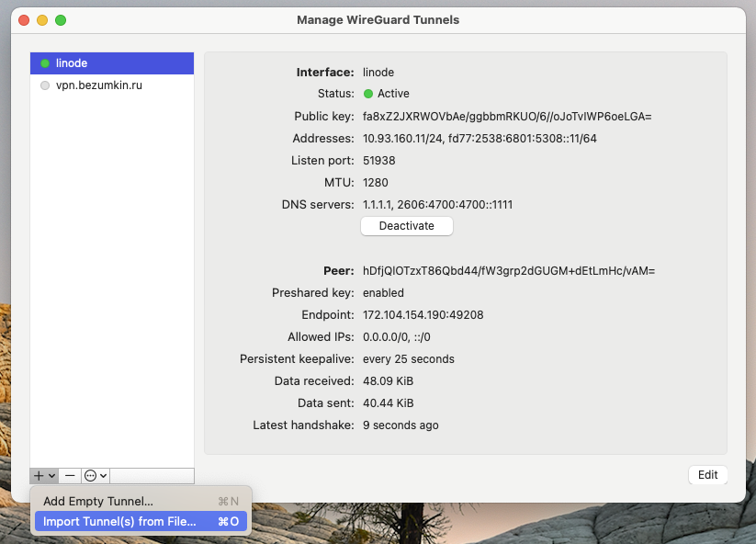The image size is (756, 544).
Task: Click the Manage WireGuard Tunnels title
Action: click(x=378, y=20)
